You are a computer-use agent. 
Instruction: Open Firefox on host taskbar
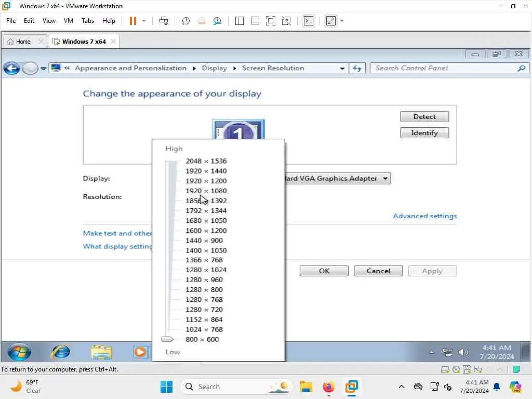coord(328,387)
